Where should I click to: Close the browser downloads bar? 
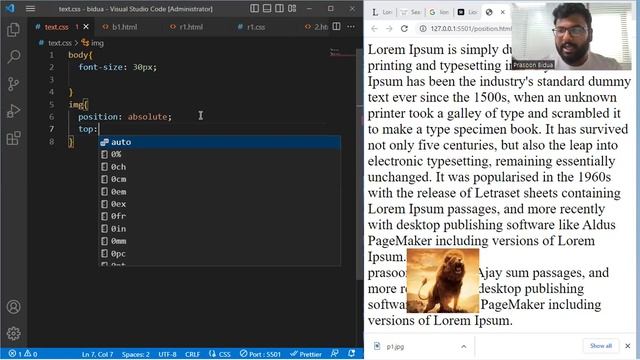(628, 346)
